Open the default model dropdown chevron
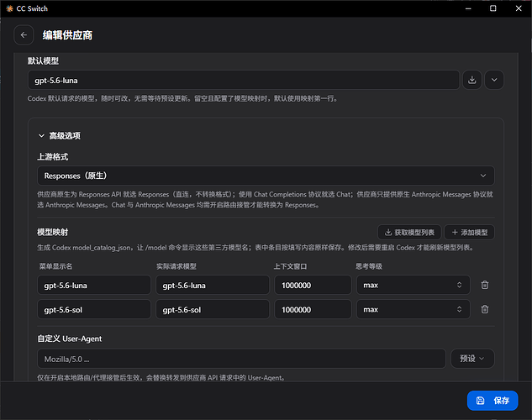The image size is (532, 420). tap(494, 80)
